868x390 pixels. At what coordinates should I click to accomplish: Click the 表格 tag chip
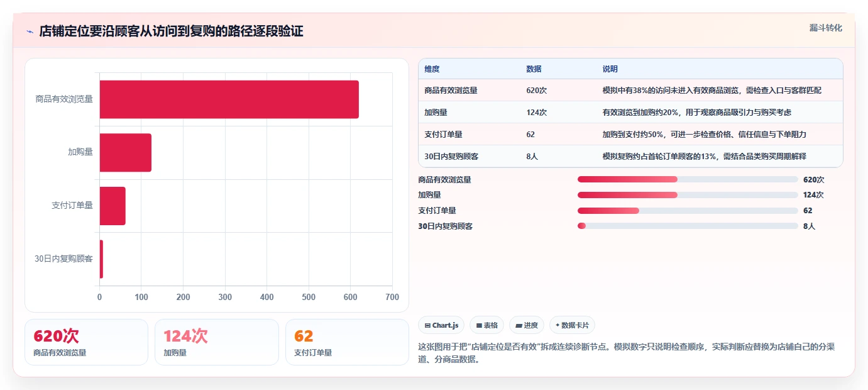coord(486,325)
